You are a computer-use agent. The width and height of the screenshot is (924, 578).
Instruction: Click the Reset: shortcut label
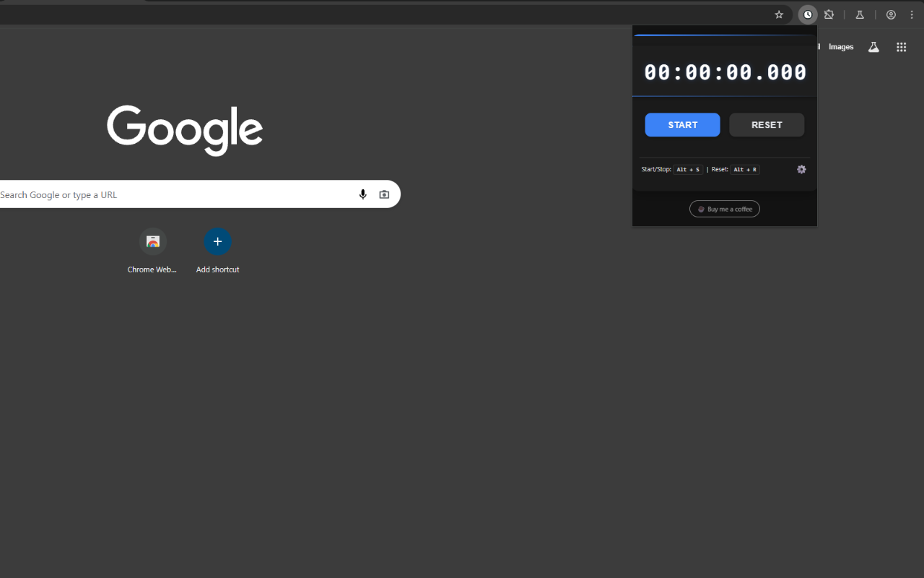tap(720, 170)
